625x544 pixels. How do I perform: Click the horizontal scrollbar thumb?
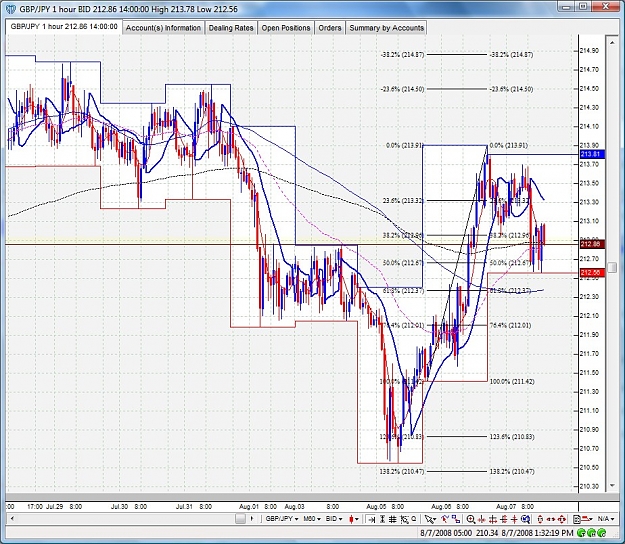[x=240, y=519]
